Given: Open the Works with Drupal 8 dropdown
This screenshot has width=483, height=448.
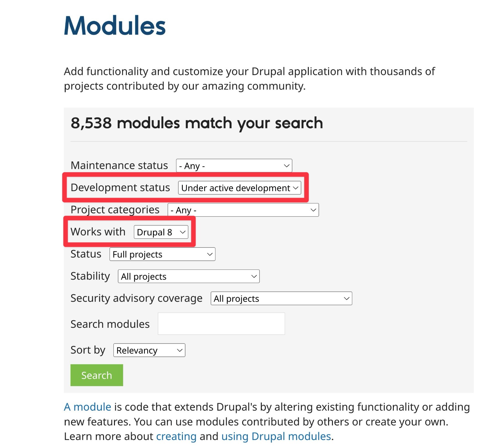Looking at the screenshot, I should point(161,232).
